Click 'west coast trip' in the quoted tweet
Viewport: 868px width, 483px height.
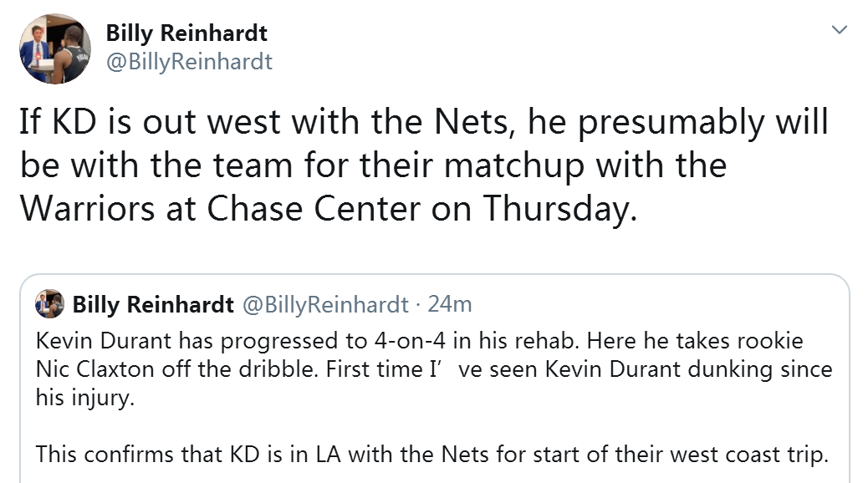point(749,455)
